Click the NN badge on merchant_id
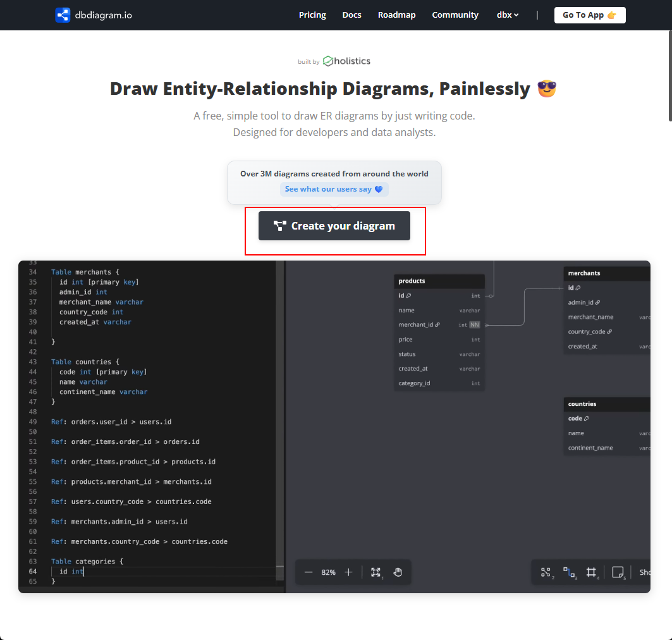 pyautogui.click(x=474, y=325)
